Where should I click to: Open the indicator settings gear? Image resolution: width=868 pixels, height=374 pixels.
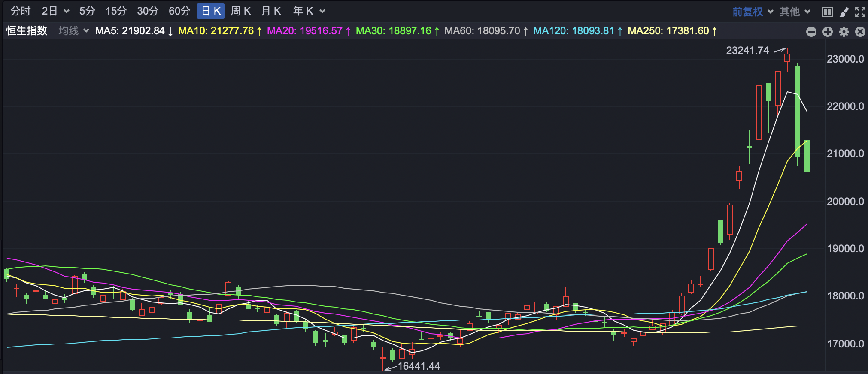[844, 32]
